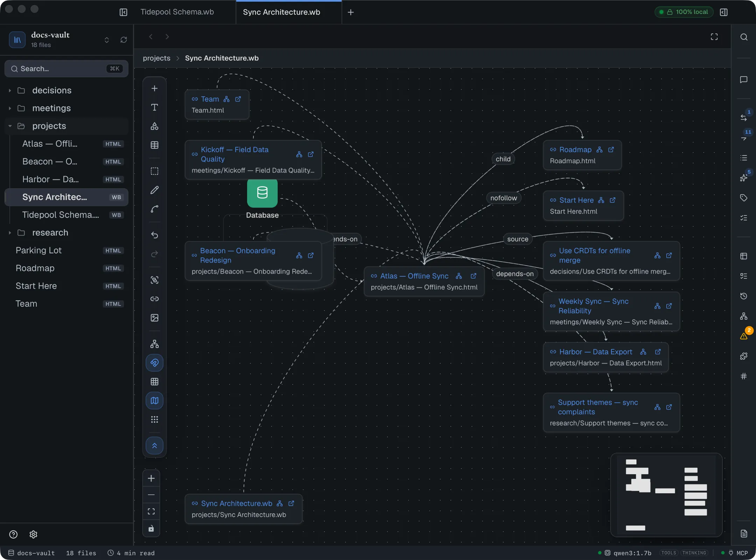Collapse the toolbar with double chevron button
The height and width of the screenshot is (560, 756).
154,446
